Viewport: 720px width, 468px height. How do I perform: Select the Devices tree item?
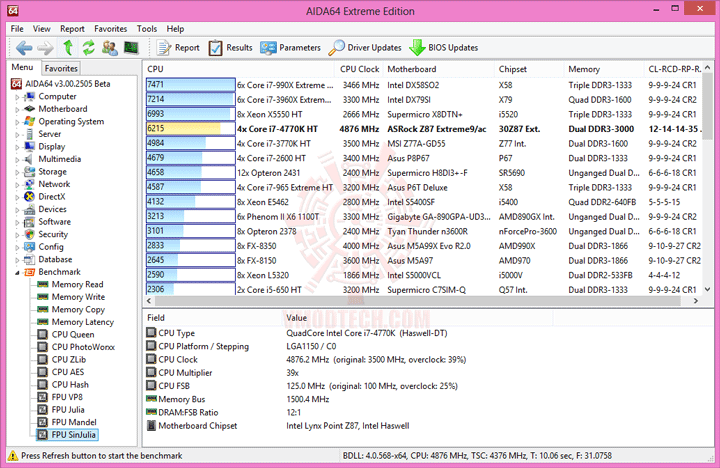point(45,209)
